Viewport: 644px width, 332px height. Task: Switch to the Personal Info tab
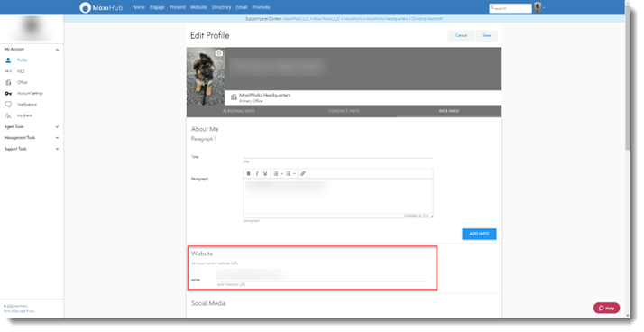tap(239, 111)
